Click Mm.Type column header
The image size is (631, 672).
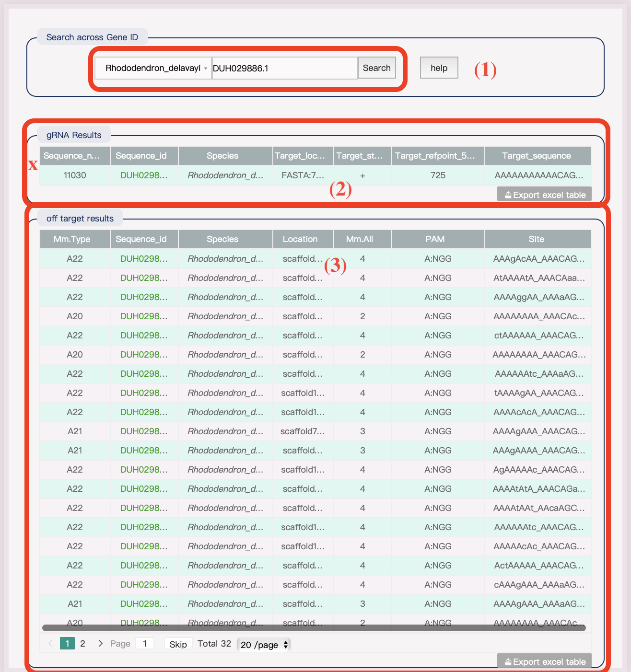click(x=75, y=239)
